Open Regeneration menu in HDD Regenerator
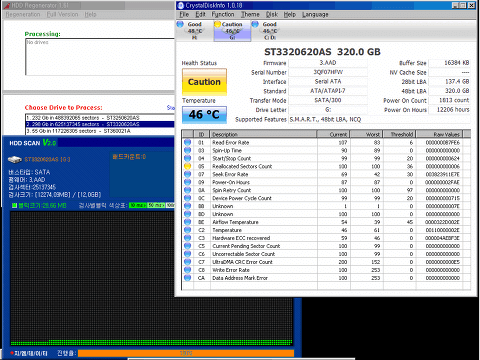This screenshot has height=360, width=480. pyautogui.click(x=23, y=14)
